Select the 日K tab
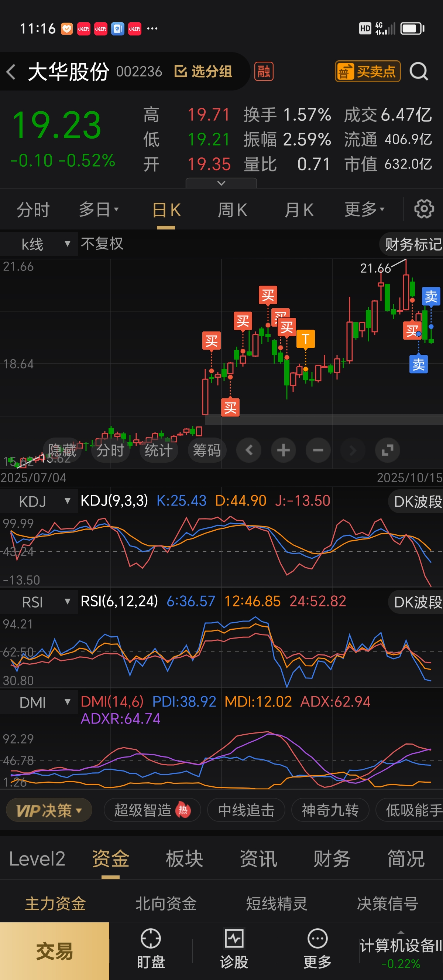Screen dimensions: 443x980 (166, 210)
